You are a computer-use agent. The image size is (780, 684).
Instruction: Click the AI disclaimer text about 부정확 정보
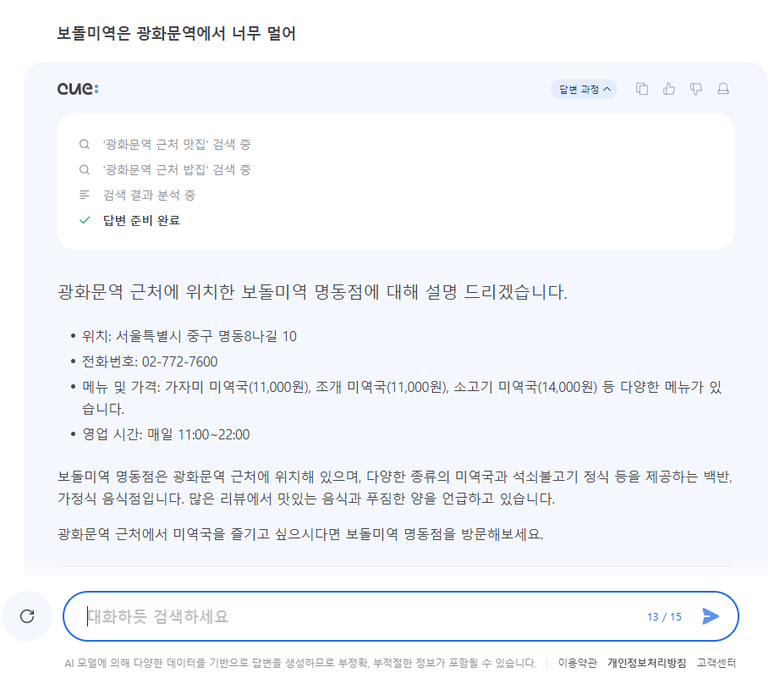(x=300, y=663)
